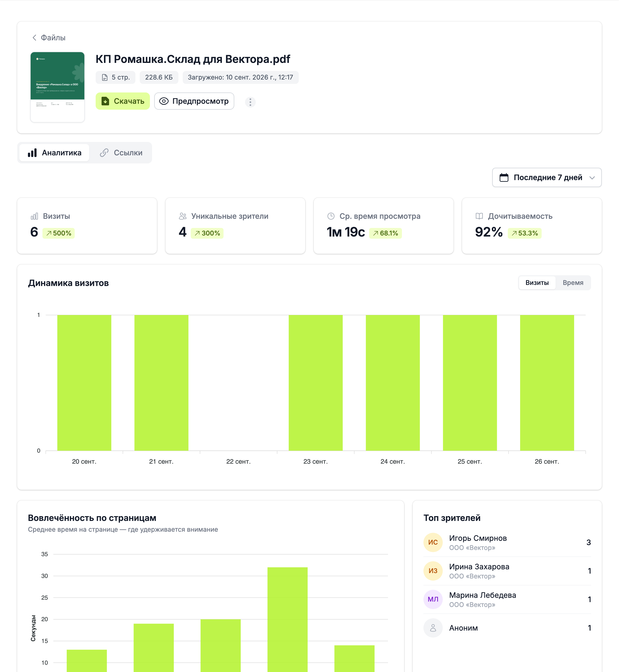Click the 53.3% growth badge for Дочитываемость
This screenshot has width=619, height=672.
524,233
